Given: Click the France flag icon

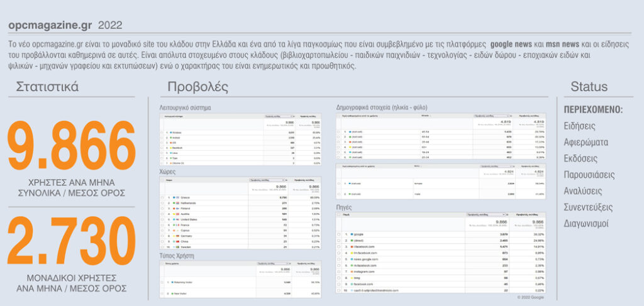Looking at the screenshot, I should [178, 225].
